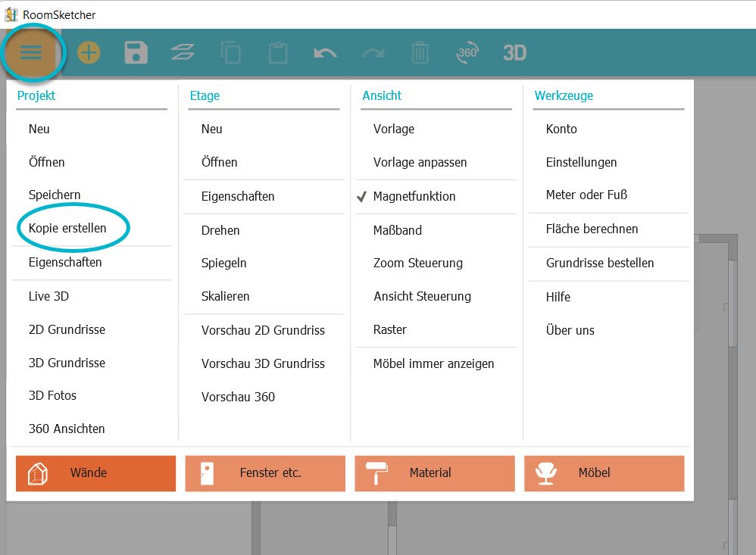Image resolution: width=756 pixels, height=555 pixels.
Task: Select Vorschau 360 in Etage column
Action: pyautogui.click(x=238, y=397)
